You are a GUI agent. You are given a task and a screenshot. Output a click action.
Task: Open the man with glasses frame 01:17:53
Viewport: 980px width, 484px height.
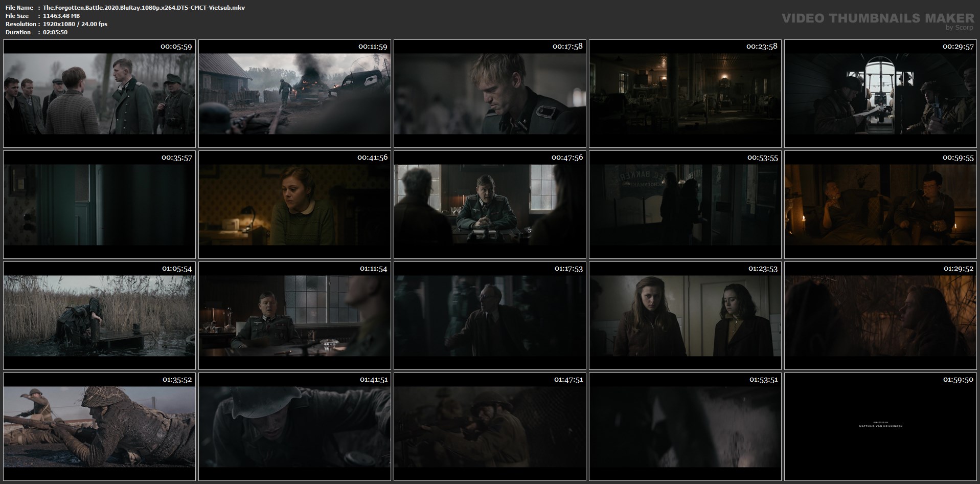[490, 316]
